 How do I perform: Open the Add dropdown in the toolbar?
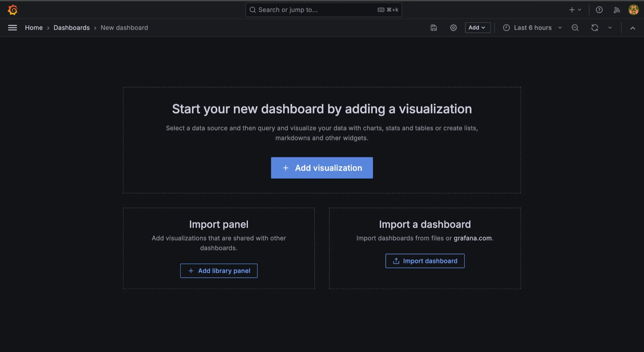click(x=478, y=28)
